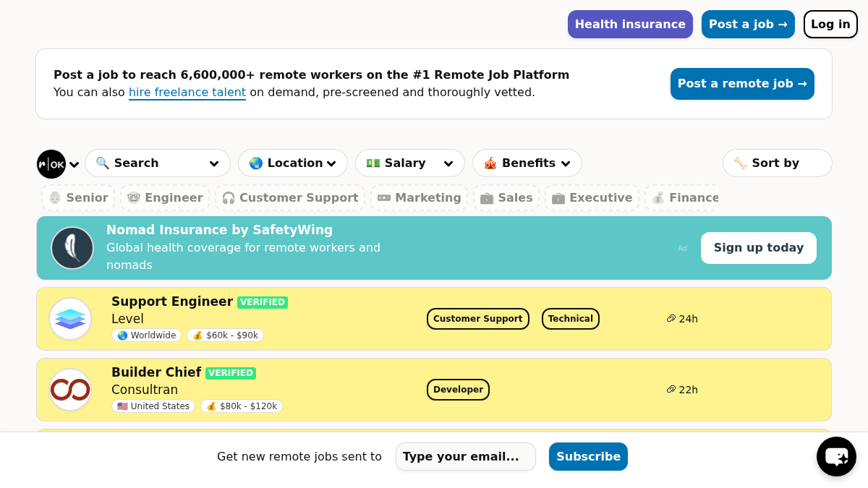Open the Builder Chief job listing
The height and width of the screenshot is (488, 868).
(x=156, y=372)
